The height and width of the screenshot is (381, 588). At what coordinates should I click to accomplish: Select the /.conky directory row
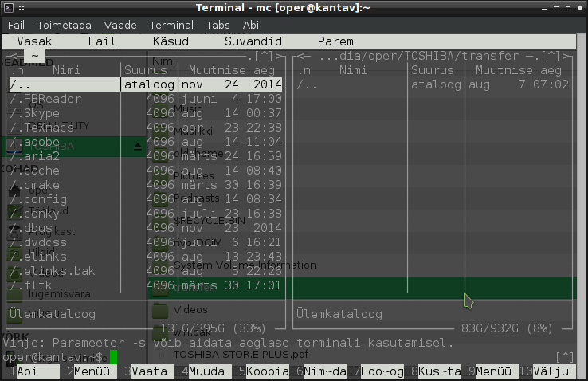(x=146, y=214)
